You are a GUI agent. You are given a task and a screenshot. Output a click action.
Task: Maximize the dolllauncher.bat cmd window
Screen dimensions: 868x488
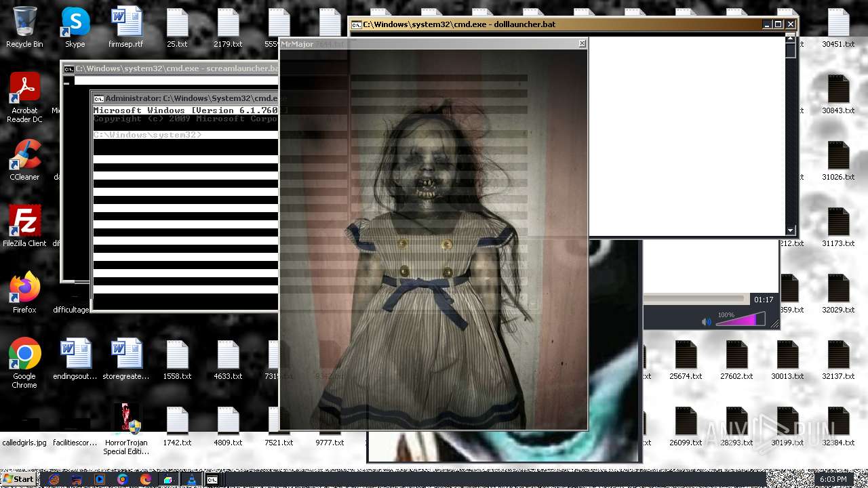778,24
